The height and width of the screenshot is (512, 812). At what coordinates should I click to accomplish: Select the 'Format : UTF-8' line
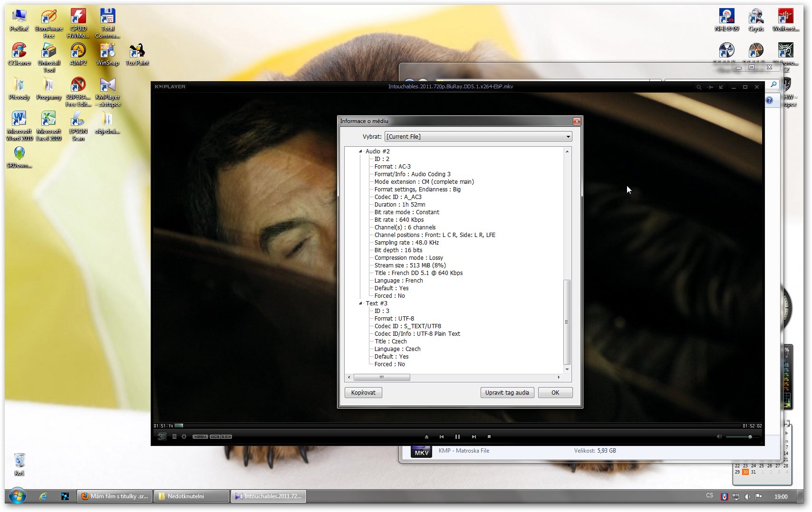pos(394,319)
